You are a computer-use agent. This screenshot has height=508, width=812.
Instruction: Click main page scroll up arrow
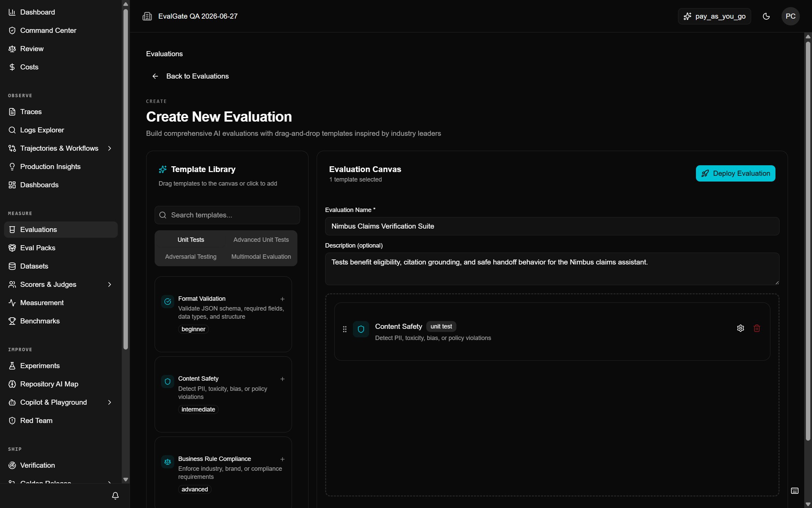(x=808, y=37)
